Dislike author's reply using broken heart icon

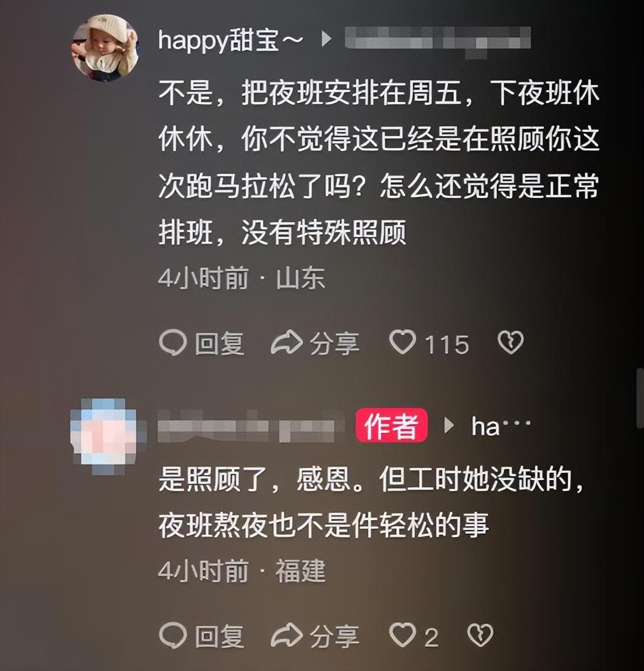coord(480,635)
